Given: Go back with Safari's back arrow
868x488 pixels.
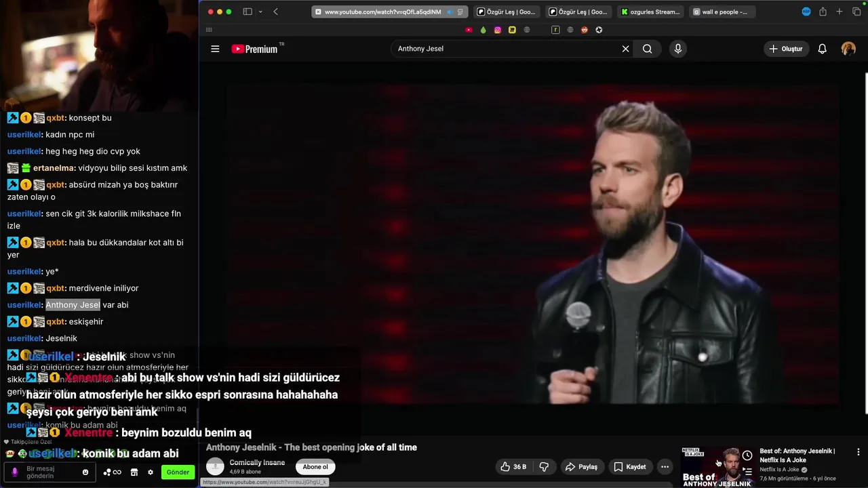Looking at the screenshot, I should 275,12.
